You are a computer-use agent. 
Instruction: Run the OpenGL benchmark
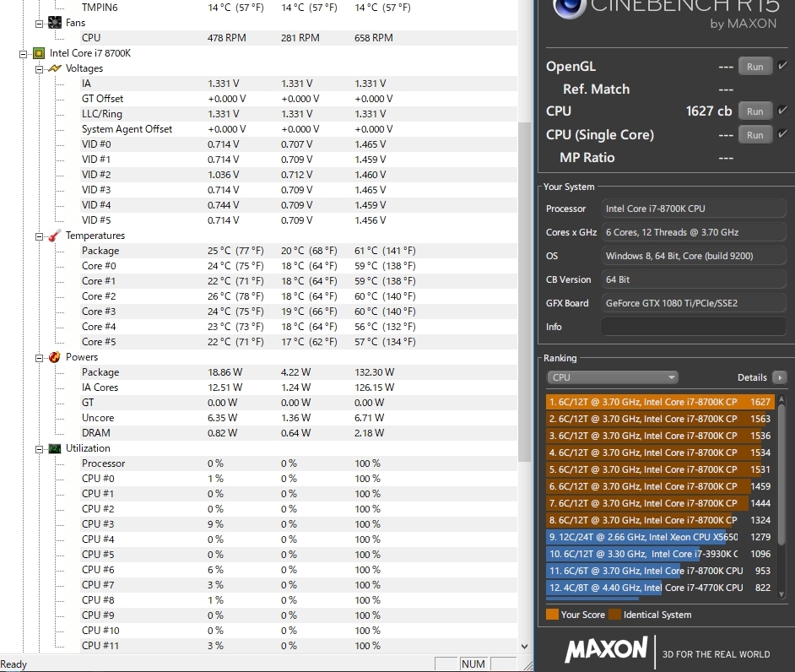[x=754, y=67]
